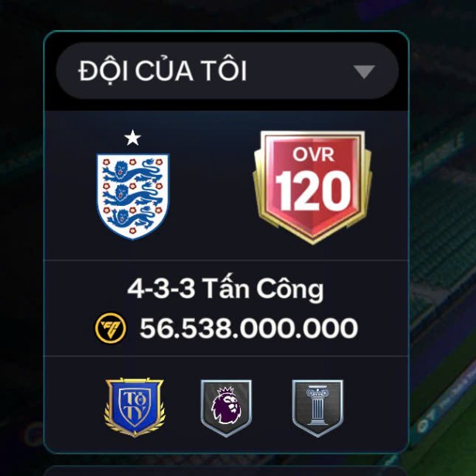Click the top lion on England crest

pos(132,171)
